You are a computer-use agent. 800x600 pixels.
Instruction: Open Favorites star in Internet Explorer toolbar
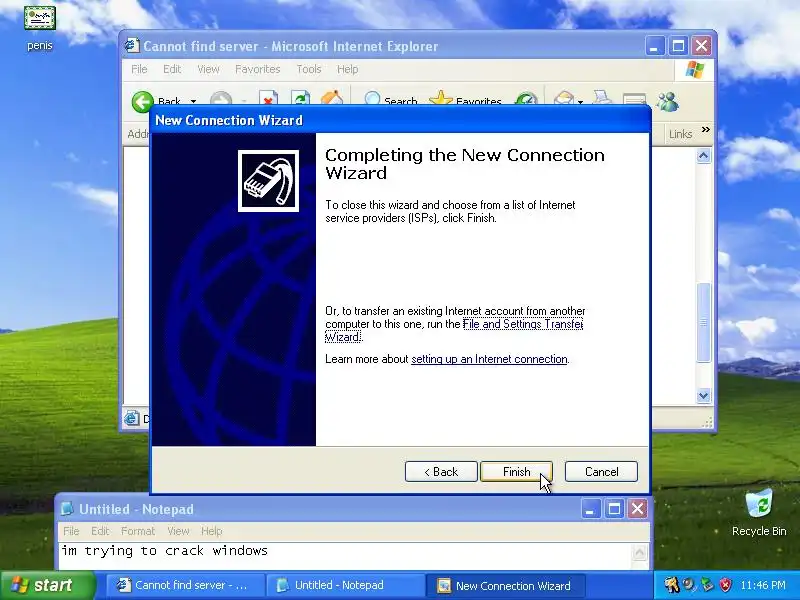pos(465,100)
